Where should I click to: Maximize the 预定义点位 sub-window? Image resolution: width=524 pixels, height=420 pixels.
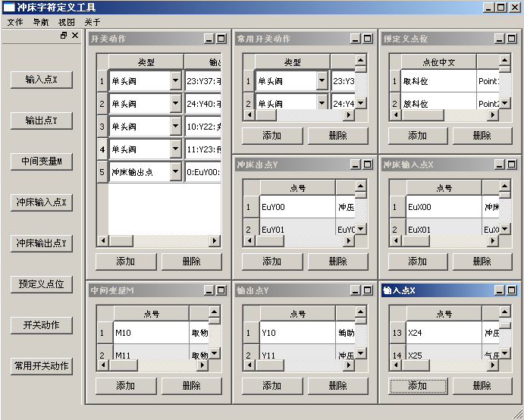tap(514, 39)
